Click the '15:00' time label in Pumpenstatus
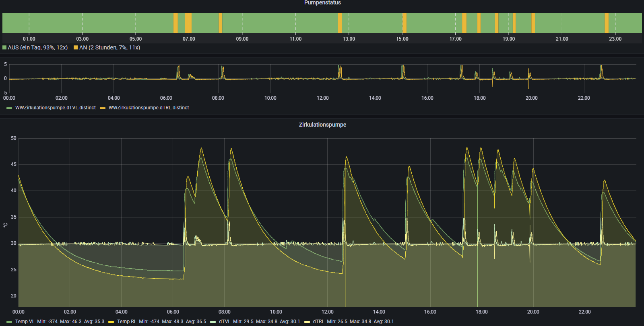 point(402,39)
